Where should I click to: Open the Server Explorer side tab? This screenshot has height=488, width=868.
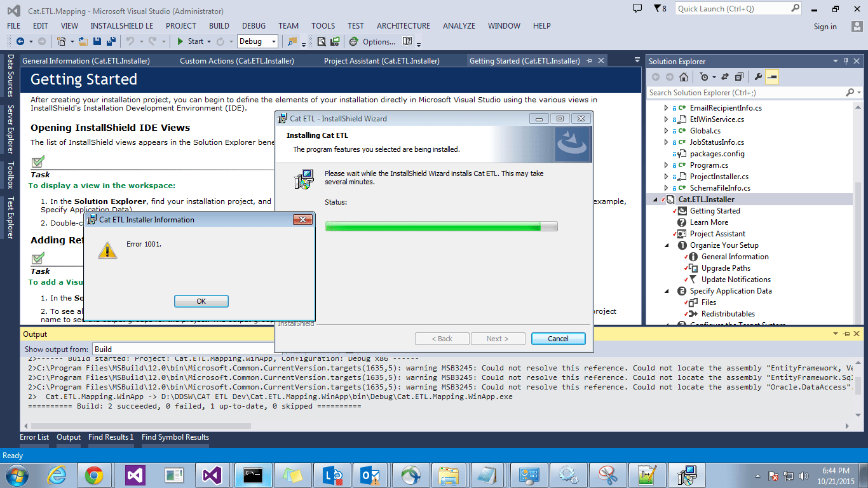tap(10, 130)
